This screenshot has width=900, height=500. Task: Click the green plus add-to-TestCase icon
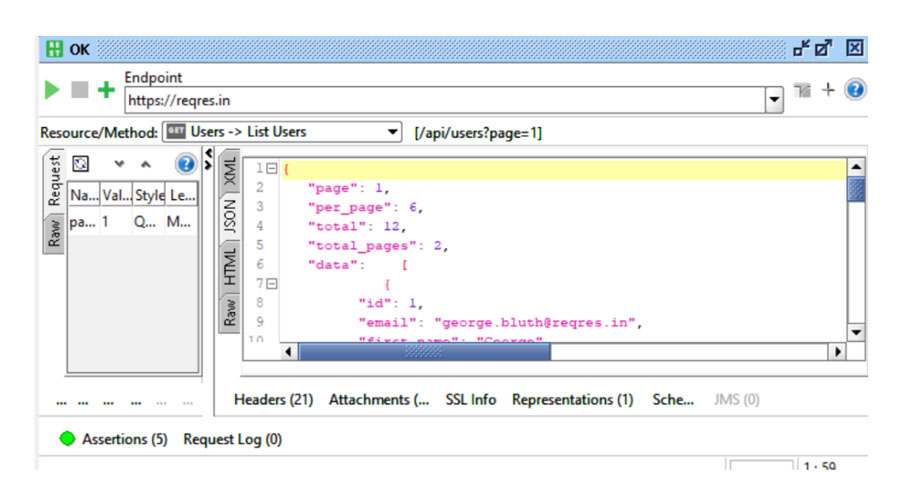click(x=106, y=91)
